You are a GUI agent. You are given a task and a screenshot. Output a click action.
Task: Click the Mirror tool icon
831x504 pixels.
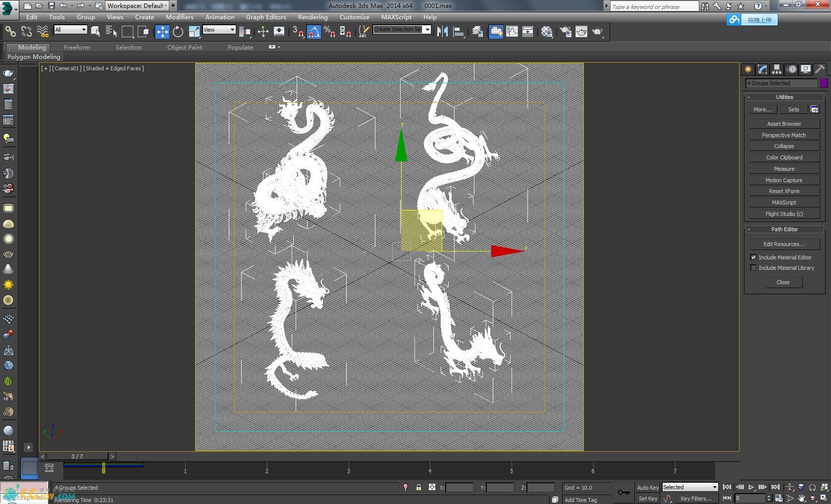coord(442,32)
